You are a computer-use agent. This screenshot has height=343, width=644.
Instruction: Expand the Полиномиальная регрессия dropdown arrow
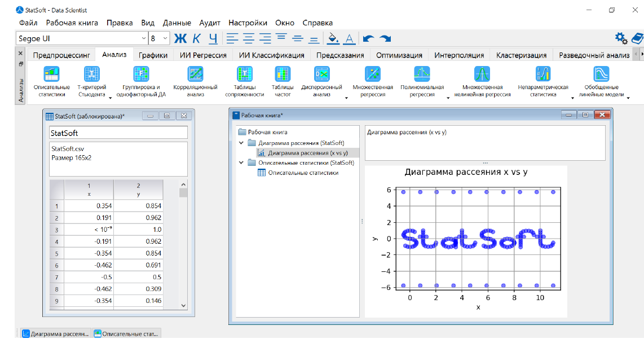tap(448, 98)
